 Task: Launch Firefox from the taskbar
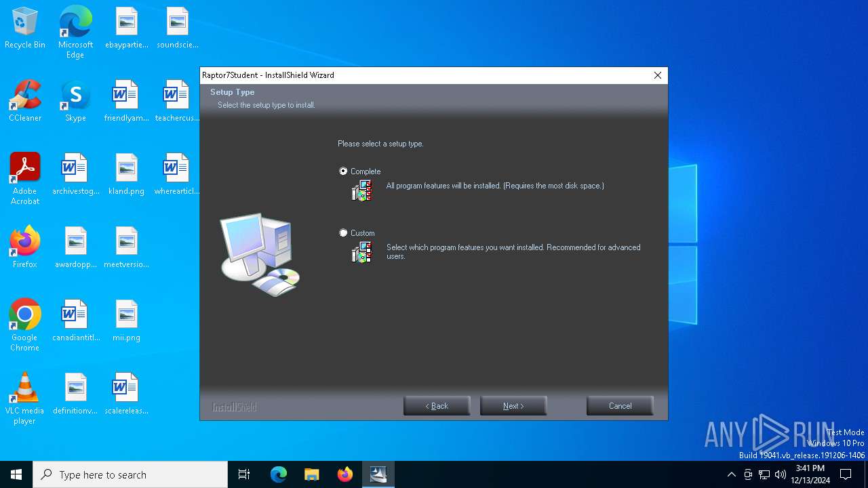pos(345,474)
